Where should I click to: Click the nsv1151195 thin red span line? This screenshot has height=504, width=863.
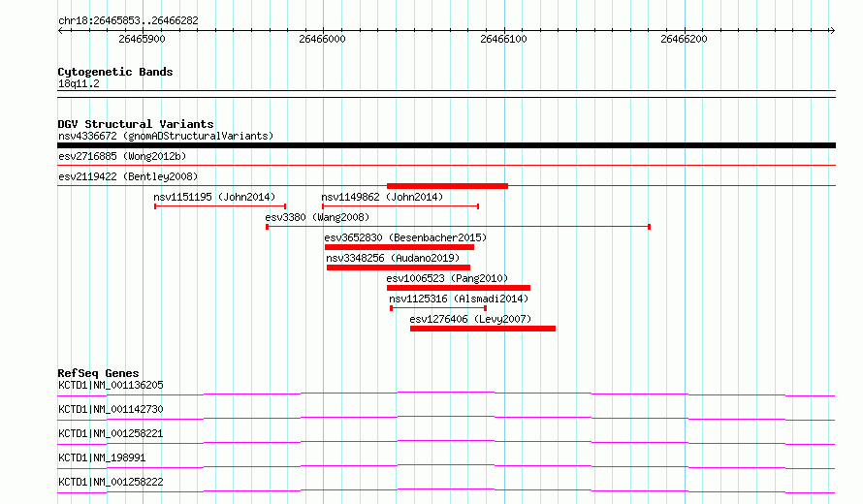220,206
